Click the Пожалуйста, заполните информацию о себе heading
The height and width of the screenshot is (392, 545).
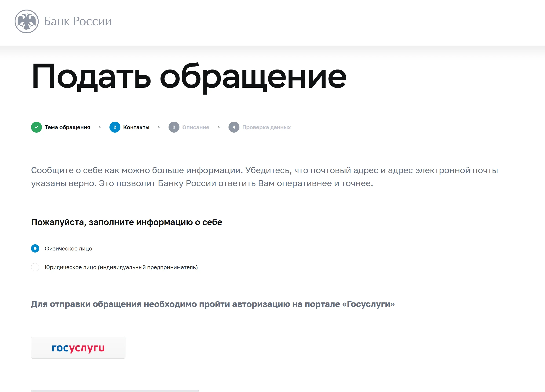pos(127,222)
